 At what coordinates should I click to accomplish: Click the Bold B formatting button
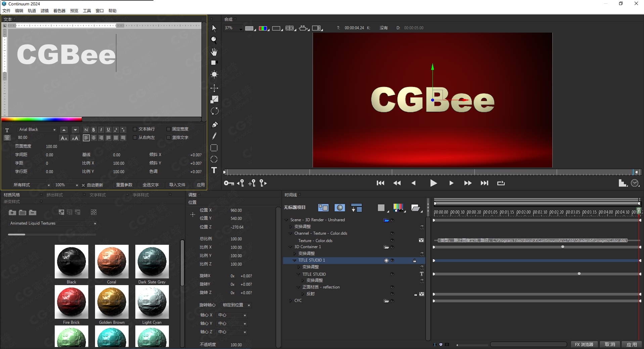coord(94,130)
